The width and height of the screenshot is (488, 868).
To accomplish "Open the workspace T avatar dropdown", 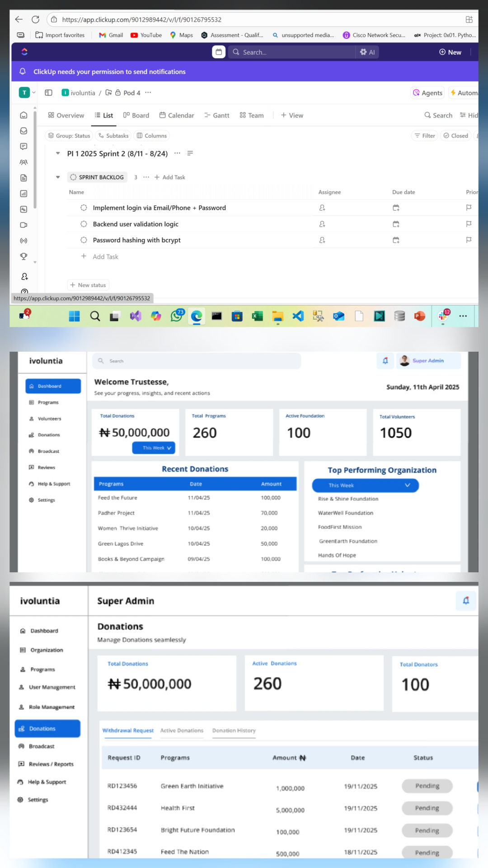I will click(27, 93).
